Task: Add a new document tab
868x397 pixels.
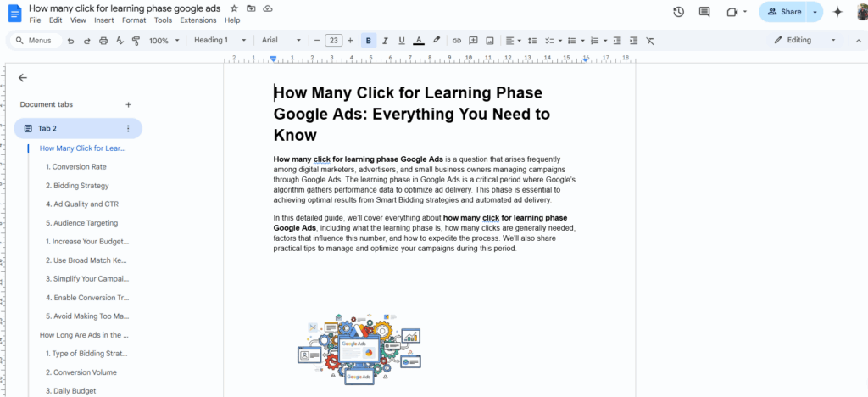Action: point(129,104)
